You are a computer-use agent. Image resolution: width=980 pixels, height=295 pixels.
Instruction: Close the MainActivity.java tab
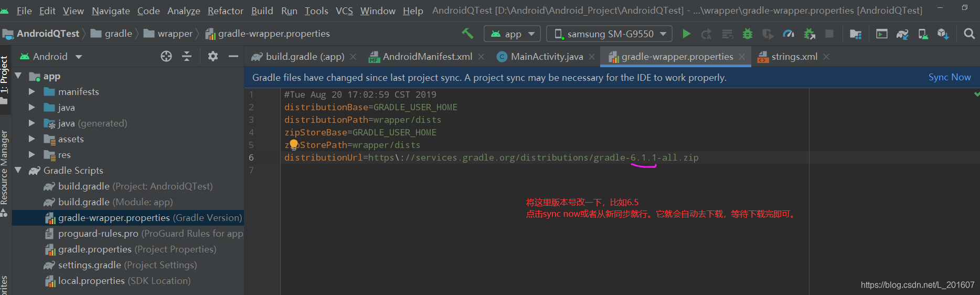pyautogui.click(x=592, y=57)
